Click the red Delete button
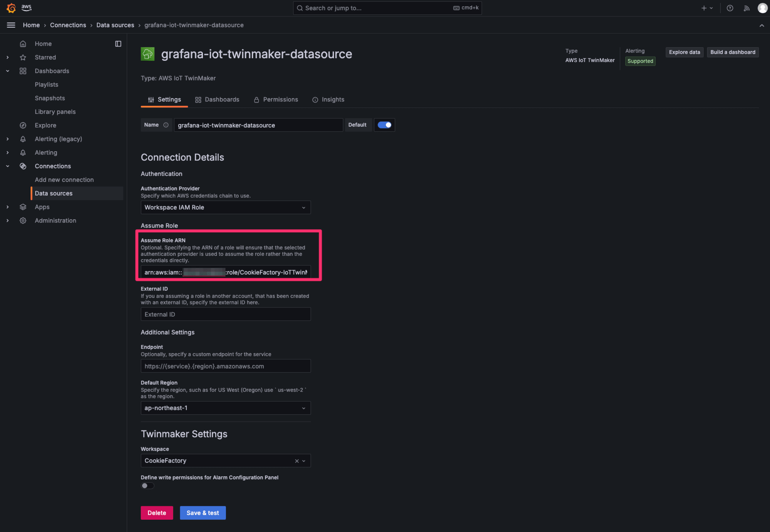This screenshot has height=532, width=770. (157, 513)
